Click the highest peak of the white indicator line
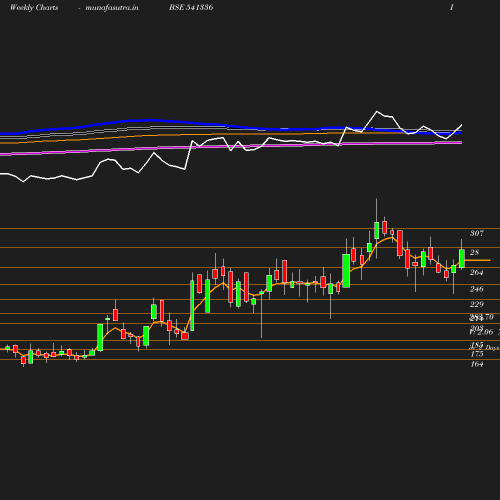500x500 pixels. pyautogui.click(x=377, y=111)
